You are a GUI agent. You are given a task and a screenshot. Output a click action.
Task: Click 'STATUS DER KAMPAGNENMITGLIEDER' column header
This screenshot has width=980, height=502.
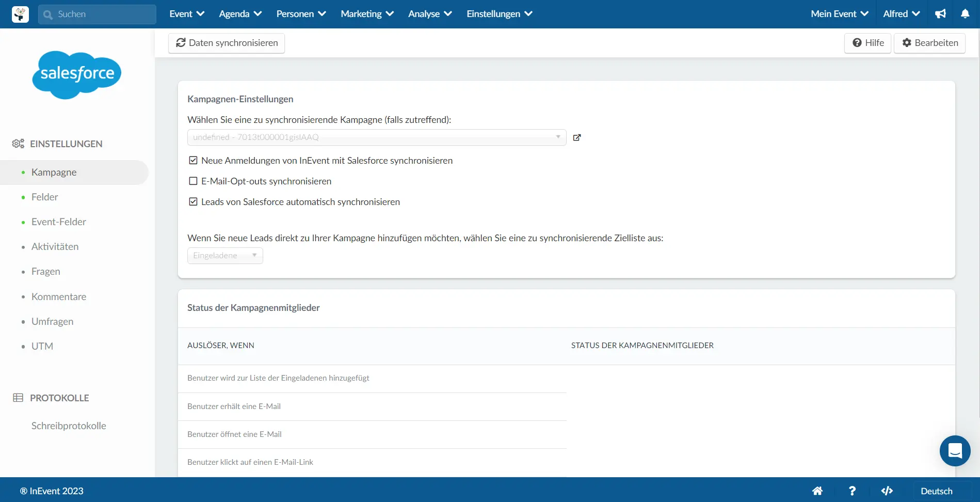click(642, 346)
